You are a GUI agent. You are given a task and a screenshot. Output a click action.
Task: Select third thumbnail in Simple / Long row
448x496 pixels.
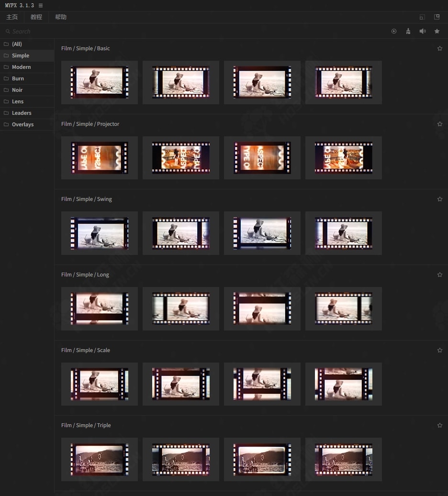[262, 309]
